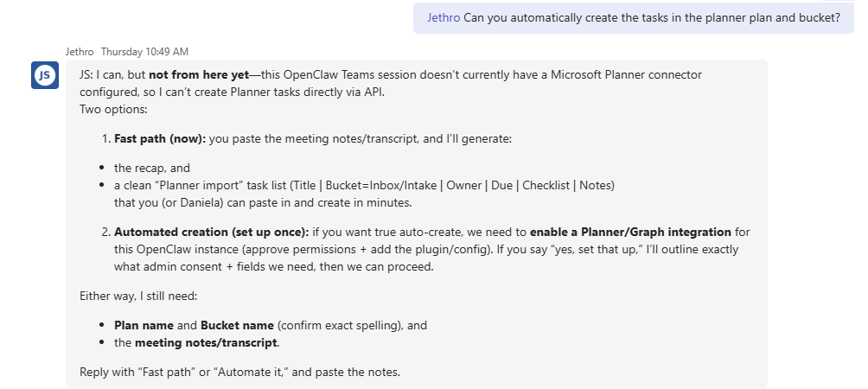Viewport: 868px width, 389px height.
Task: Click the "Automated creation (set up once):" heading
Action: click(211, 232)
